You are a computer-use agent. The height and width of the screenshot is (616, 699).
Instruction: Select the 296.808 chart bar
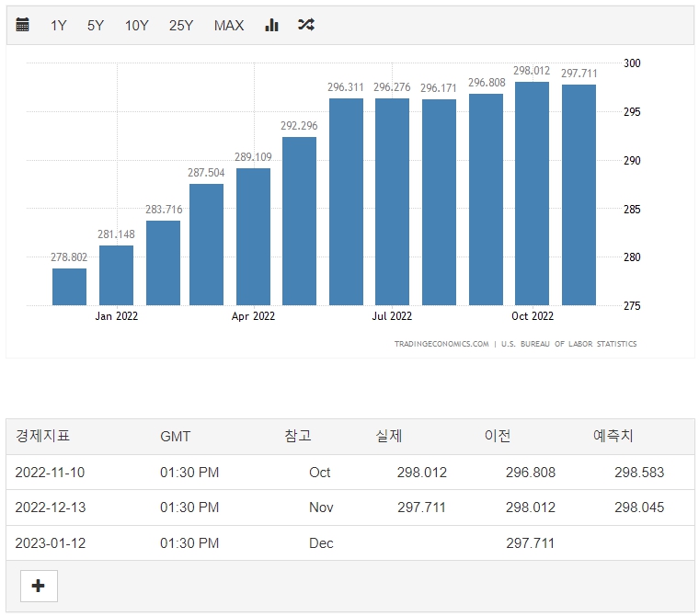(486, 200)
